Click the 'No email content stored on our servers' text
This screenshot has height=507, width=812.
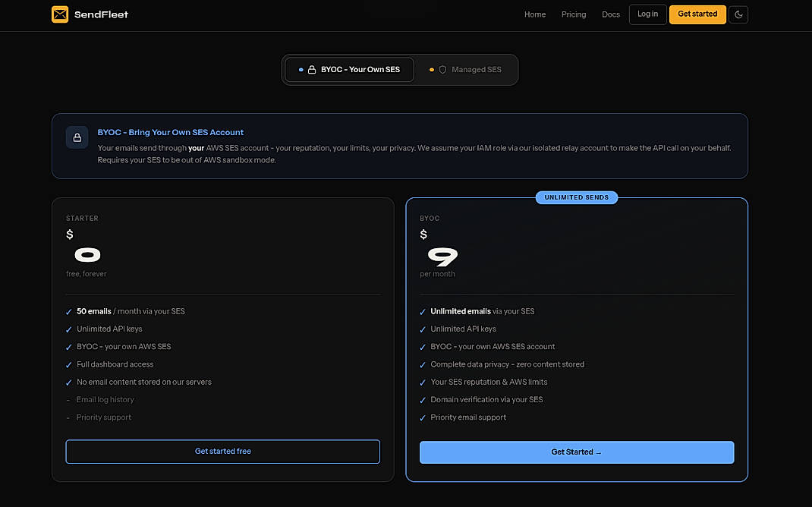pyautogui.click(x=144, y=382)
